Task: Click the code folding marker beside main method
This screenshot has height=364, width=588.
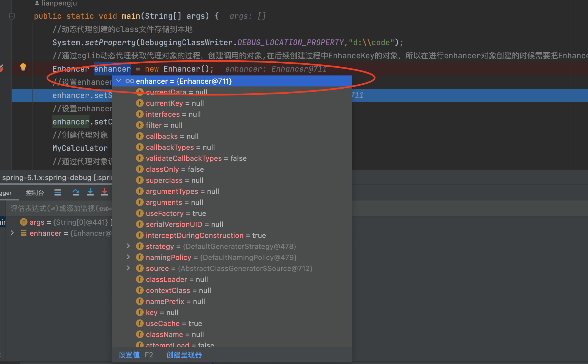Action: pos(12,17)
